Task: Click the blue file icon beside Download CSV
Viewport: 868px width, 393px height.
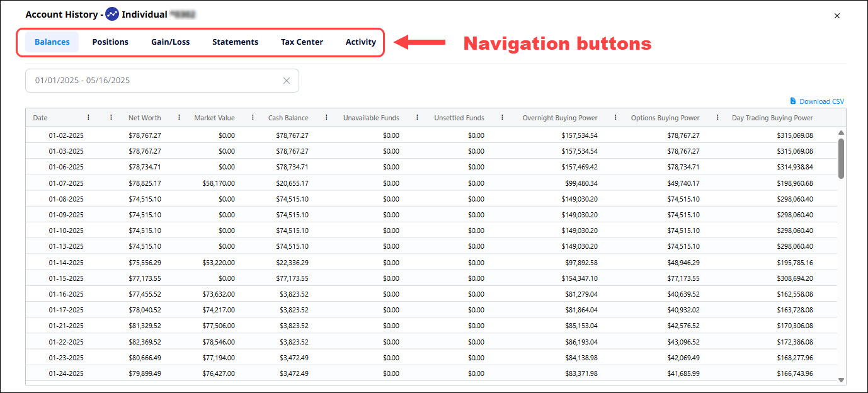Action: [792, 101]
